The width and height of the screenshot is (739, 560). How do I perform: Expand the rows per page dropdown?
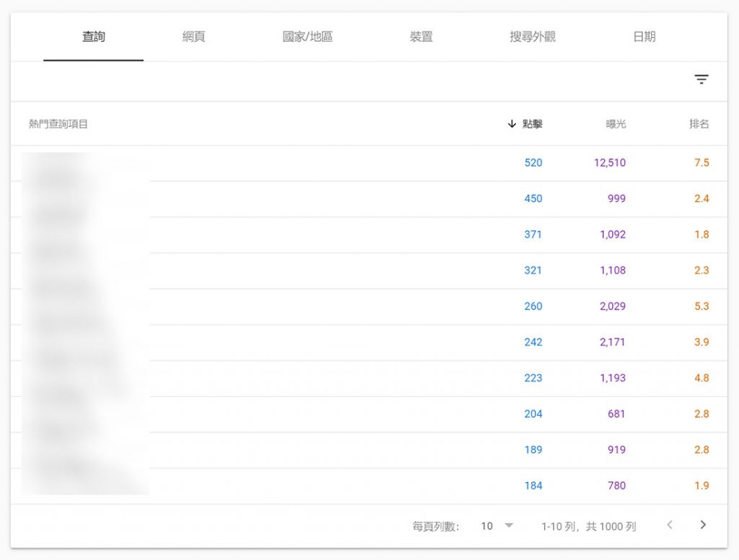497,526
